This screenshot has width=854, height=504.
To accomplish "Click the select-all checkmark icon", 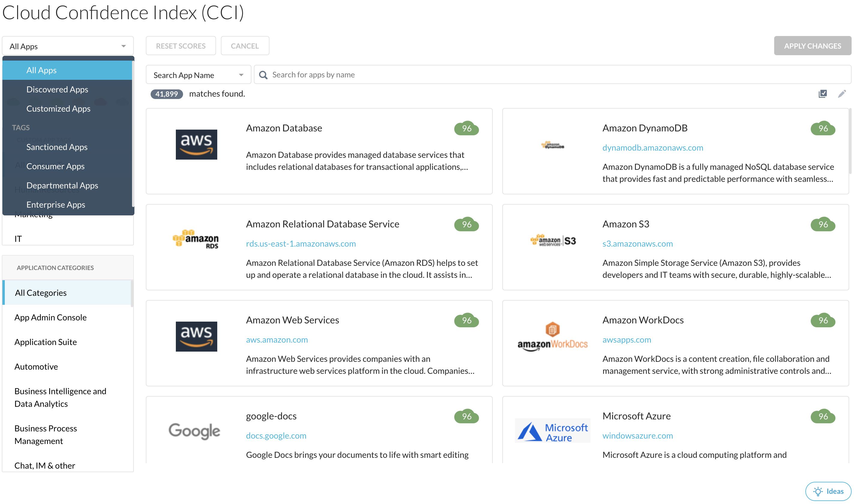I will 822,93.
